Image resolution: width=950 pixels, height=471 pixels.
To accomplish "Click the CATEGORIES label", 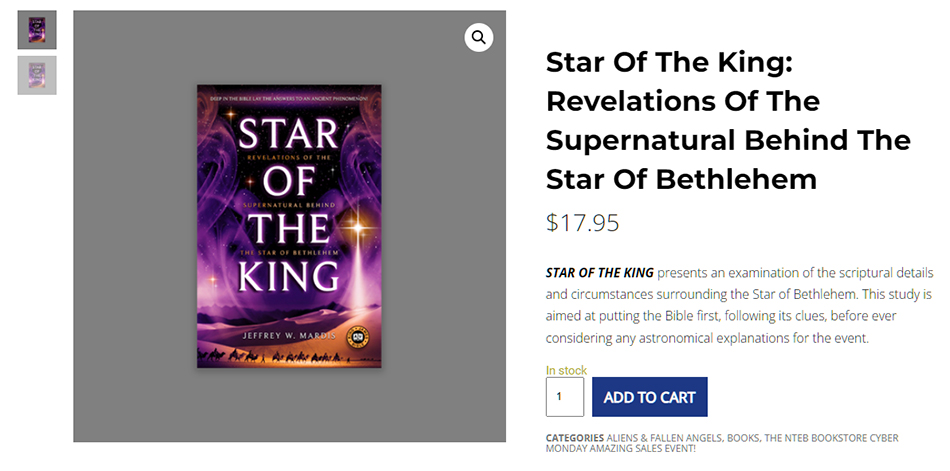I will 575,438.
